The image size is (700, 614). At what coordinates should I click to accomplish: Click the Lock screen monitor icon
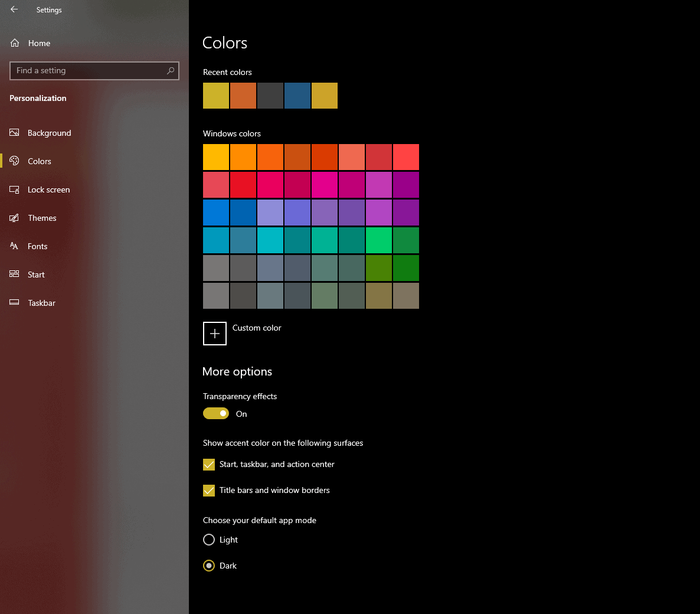pos(14,190)
